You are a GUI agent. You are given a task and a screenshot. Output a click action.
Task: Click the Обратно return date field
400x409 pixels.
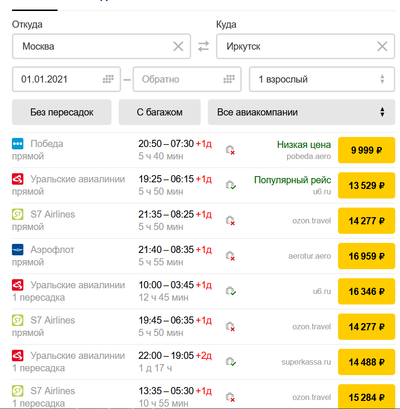click(187, 79)
